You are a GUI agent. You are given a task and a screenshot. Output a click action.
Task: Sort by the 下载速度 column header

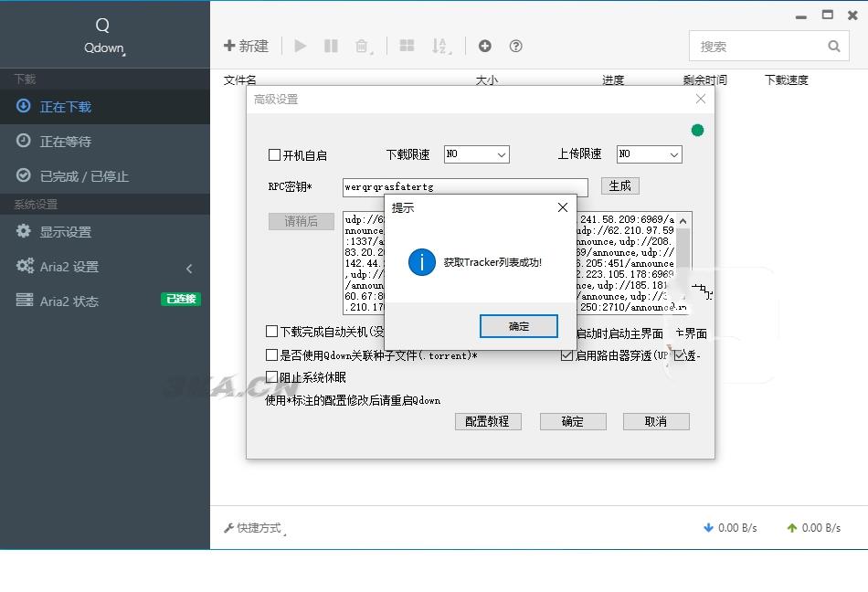[x=787, y=80]
